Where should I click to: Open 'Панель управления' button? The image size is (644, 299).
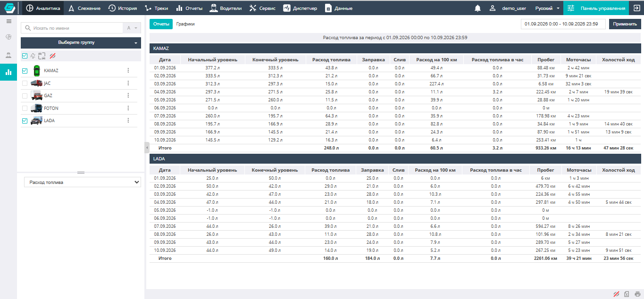595,8
